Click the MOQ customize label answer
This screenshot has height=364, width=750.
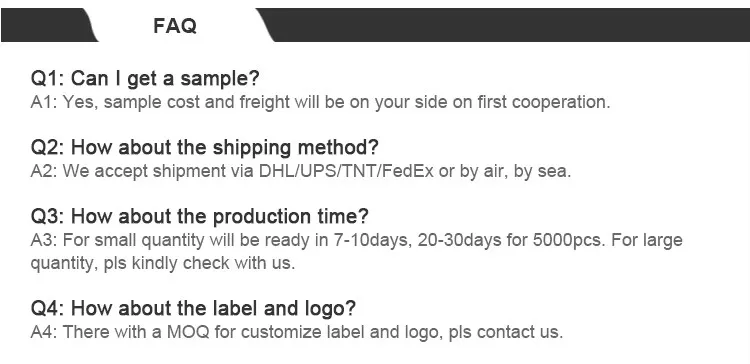(x=297, y=332)
